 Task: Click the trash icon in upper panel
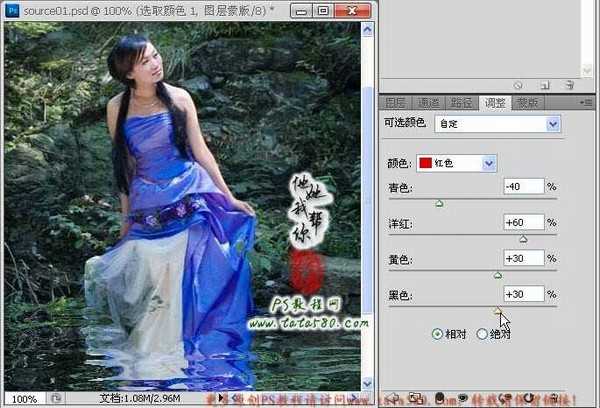(568, 86)
